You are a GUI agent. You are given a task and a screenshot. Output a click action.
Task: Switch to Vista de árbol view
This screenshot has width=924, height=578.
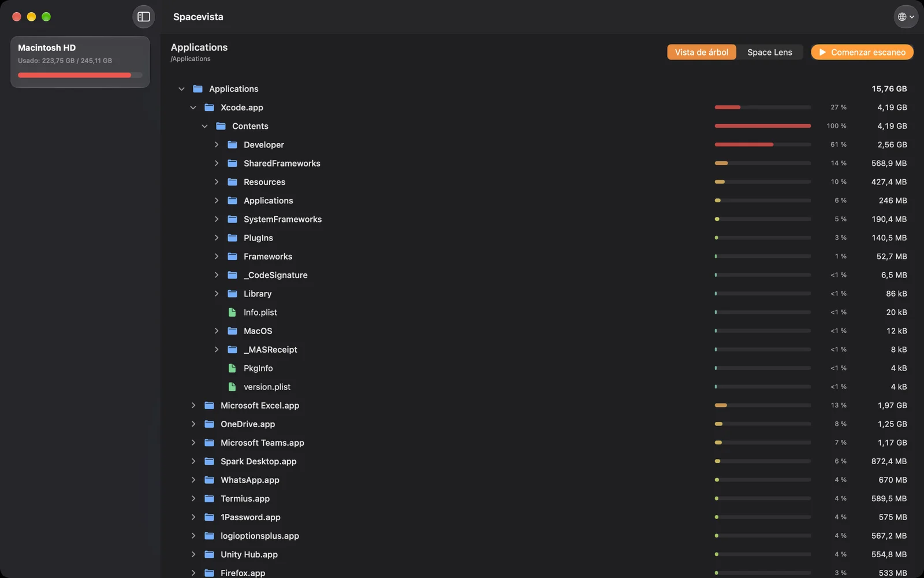pos(702,52)
